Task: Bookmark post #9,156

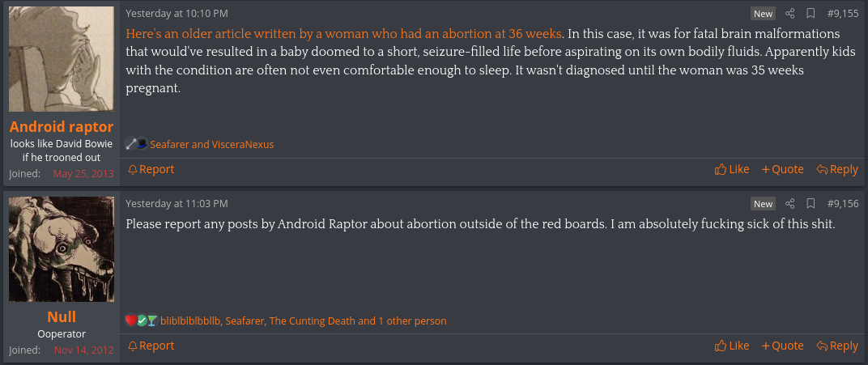Action: 811,203
